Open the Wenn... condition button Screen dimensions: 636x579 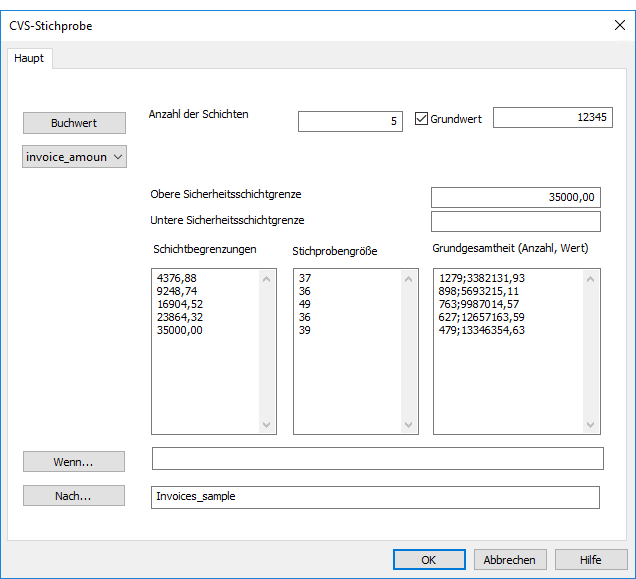click(x=74, y=461)
